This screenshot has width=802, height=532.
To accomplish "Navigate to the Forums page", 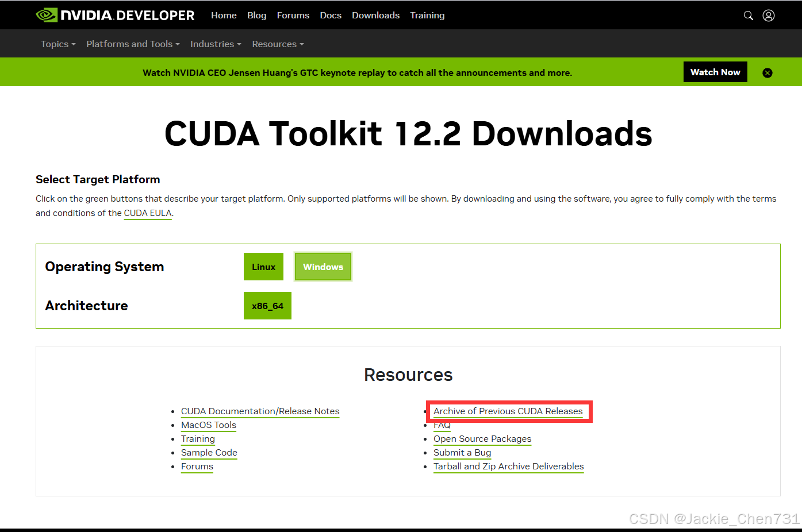I will click(293, 15).
